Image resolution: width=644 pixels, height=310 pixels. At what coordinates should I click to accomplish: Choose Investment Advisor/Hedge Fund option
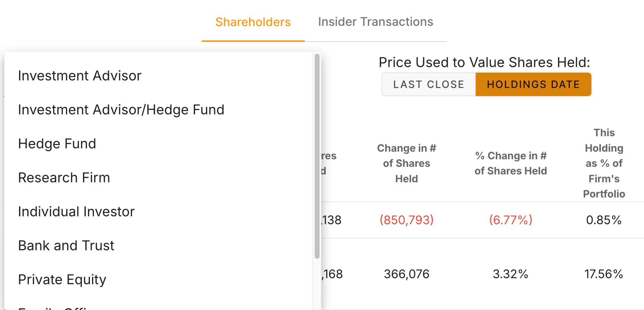click(121, 110)
